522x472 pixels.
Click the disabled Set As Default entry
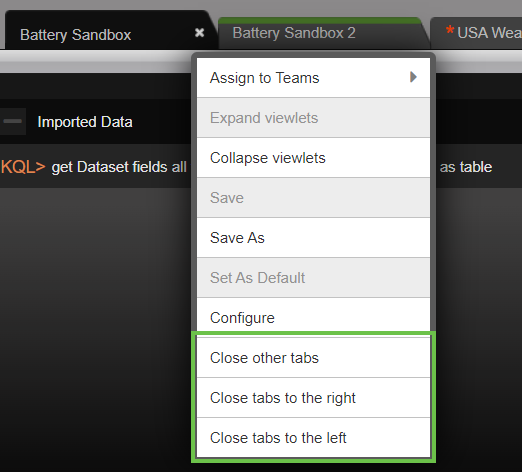pyautogui.click(x=313, y=278)
